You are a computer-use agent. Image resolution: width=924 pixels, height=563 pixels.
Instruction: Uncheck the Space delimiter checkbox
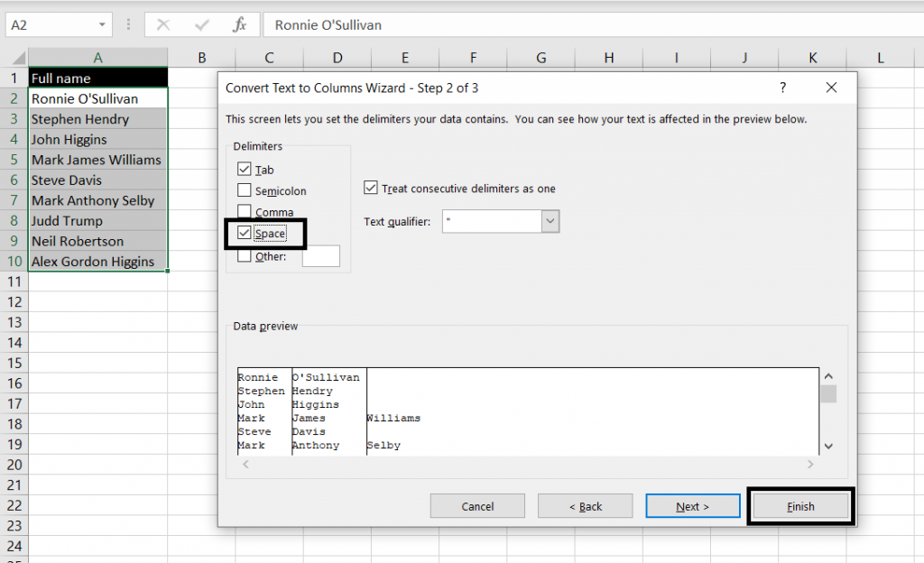coord(244,234)
